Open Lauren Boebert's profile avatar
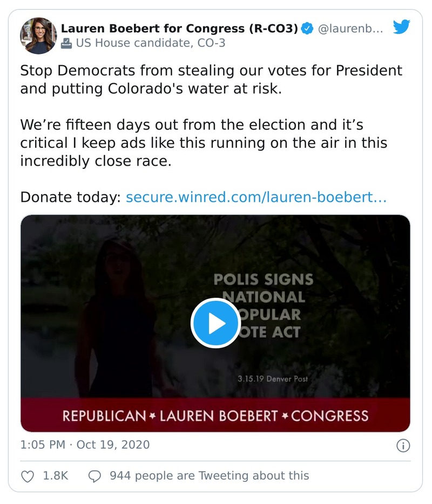The width and height of the screenshot is (432, 504). pyautogui.click(x=38, y=36)
